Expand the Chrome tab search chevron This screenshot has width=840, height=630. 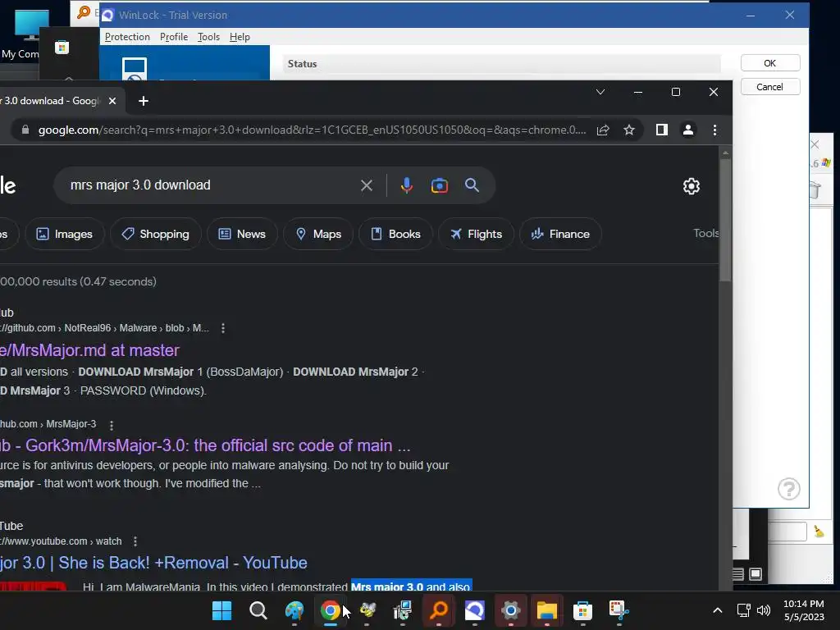(600, 92)
